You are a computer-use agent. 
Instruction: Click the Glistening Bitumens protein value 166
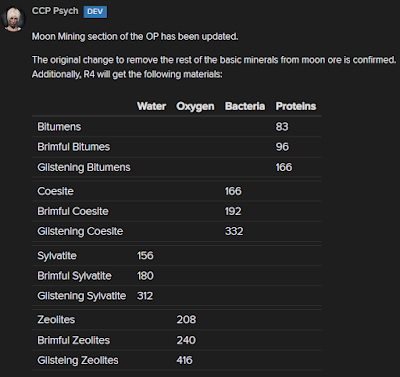(x=283, y=167)
